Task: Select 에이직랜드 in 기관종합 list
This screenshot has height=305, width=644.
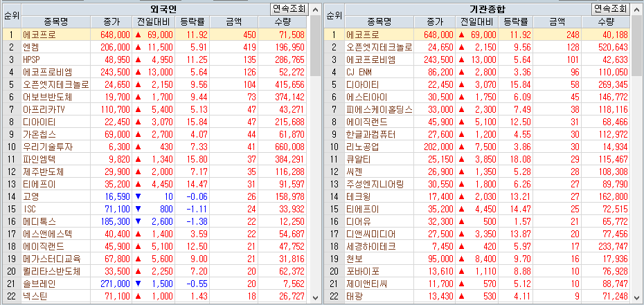Action: (478, 122)
